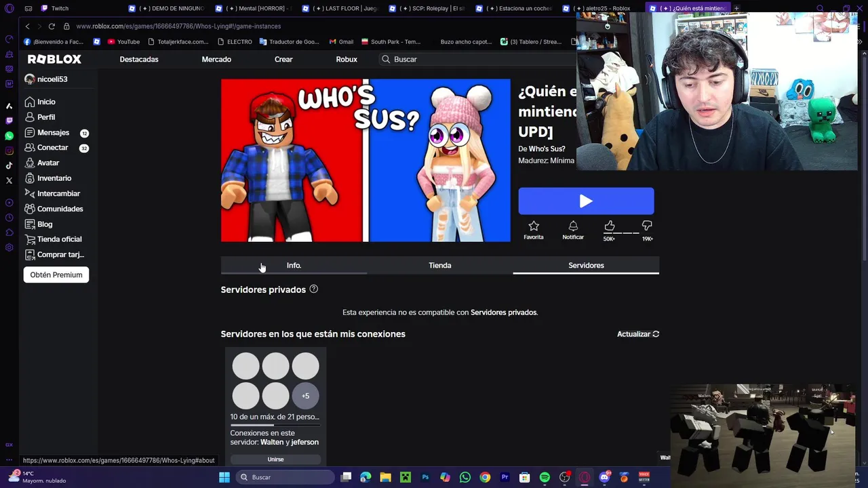Open TikTok in Opera sidebar
Image resolution: width=868 pixels, height=488 pixels.
(9, 165)
